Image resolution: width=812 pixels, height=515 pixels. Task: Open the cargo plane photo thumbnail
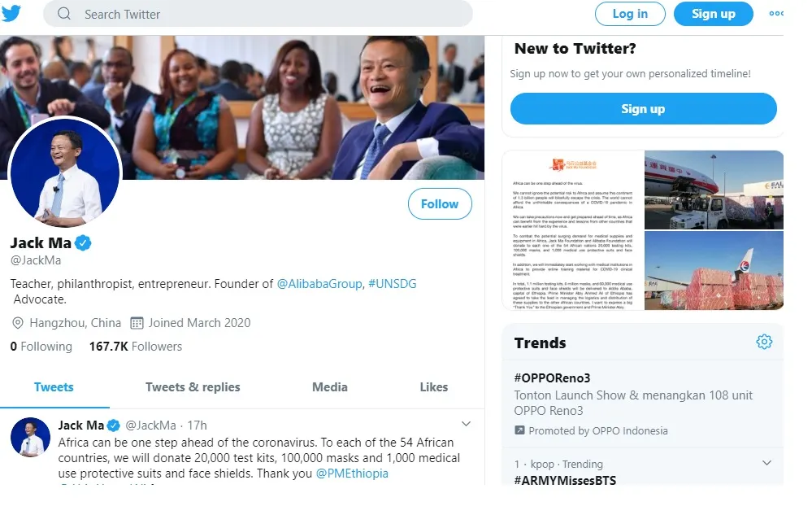tap(714, 190)
